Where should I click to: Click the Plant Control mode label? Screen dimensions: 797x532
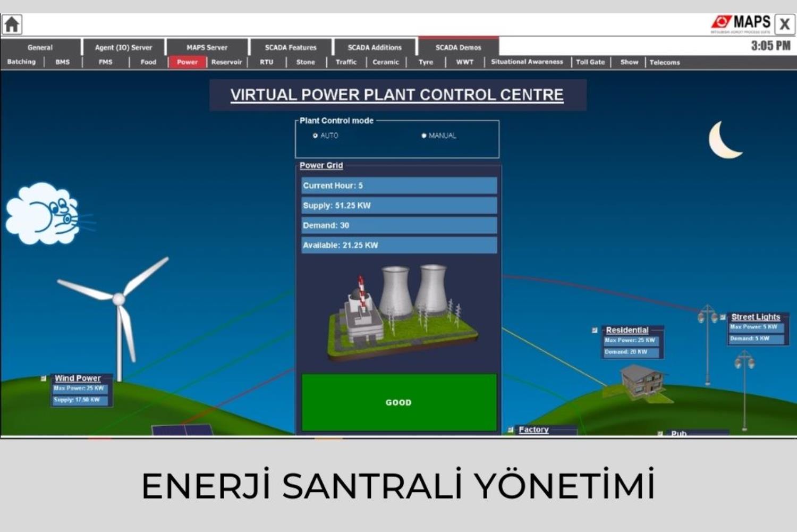click(336, 121)
